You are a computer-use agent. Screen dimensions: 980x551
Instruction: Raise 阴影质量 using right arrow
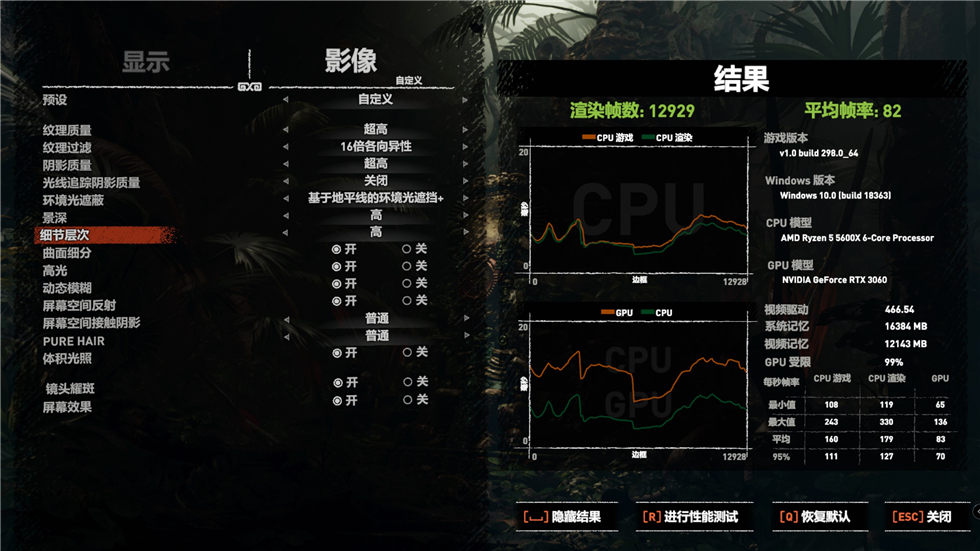coord(465,164)
